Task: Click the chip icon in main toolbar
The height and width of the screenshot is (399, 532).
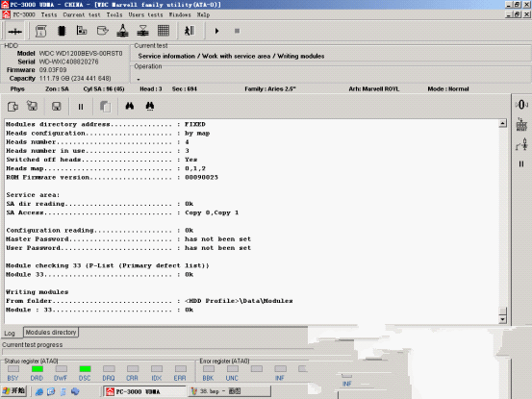Action: (62, 31)
